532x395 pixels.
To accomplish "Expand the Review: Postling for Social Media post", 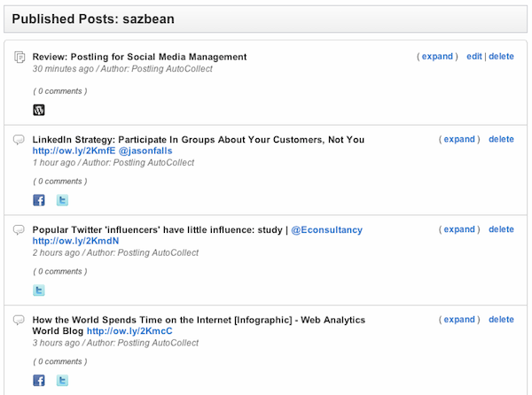I will click(437, 57).
